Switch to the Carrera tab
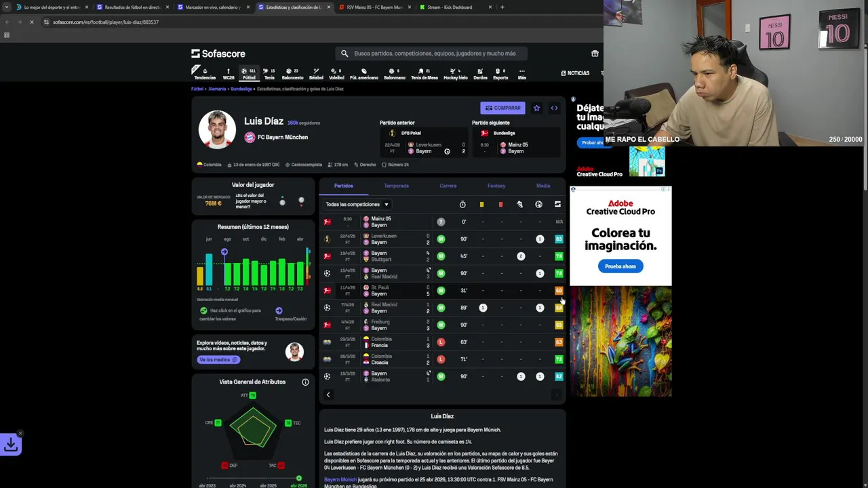This screenshot has width=868, height=488. point(448,186)
